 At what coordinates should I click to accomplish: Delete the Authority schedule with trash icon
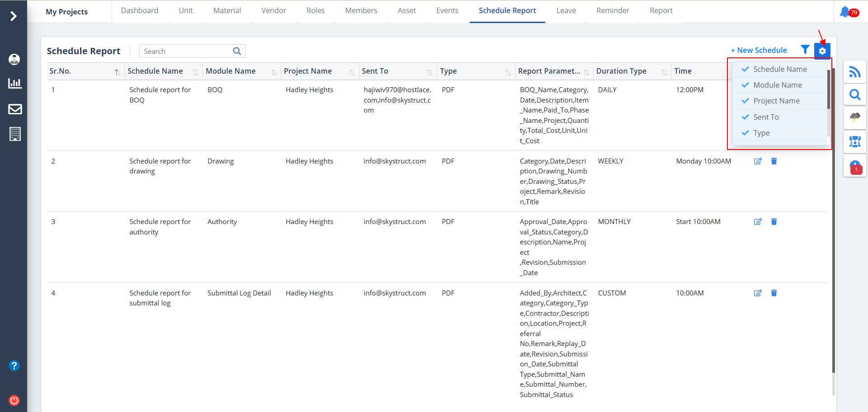(774, 222)
